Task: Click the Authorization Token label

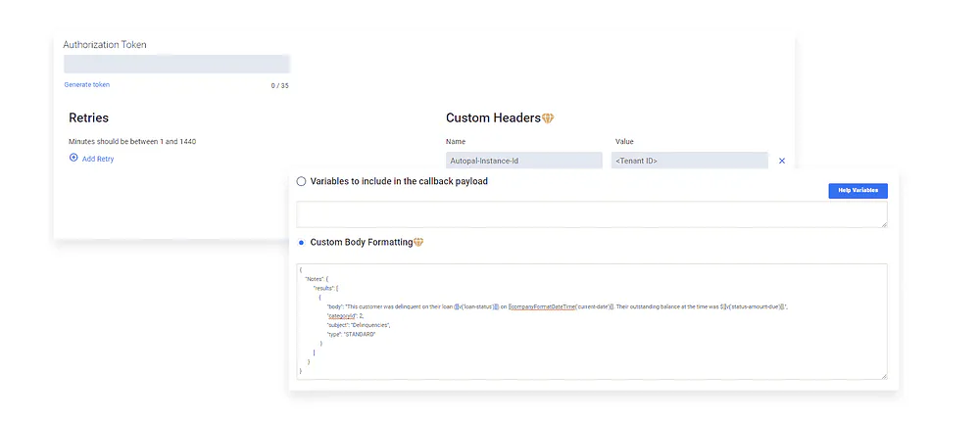Action: coord(105,45)
